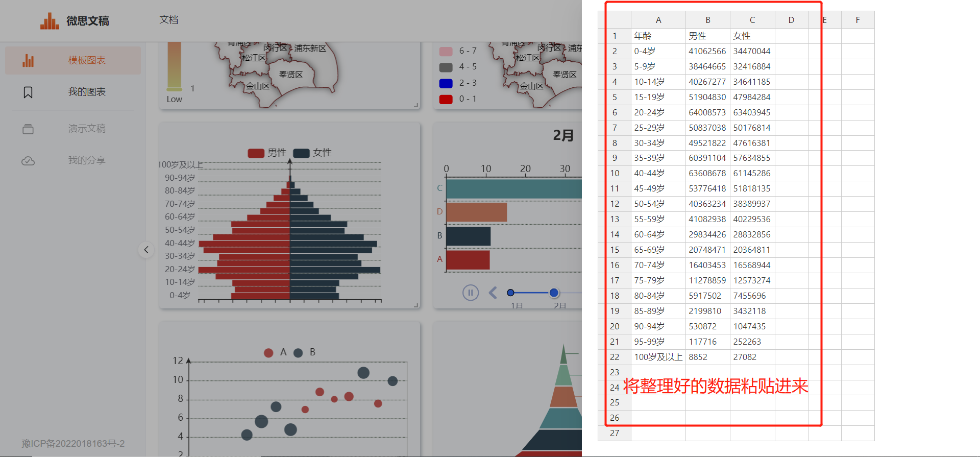980x457 pixels.
Task: Click cell with value 41062566
Action: pos(708,51)
